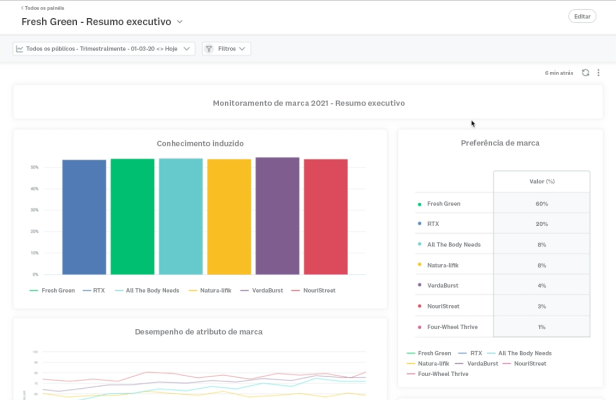Select the Fresh Green row in preference table
Screen dimensions: 616x400
(443, 204)
